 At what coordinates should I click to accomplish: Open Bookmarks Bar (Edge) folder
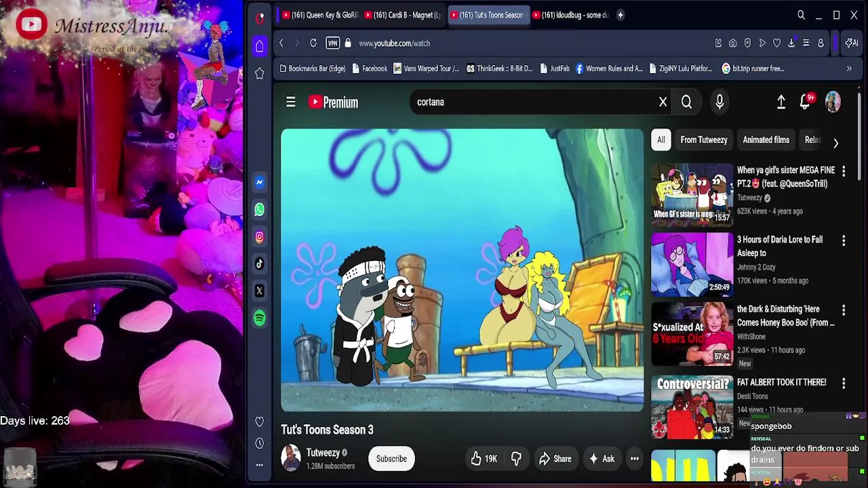[x=313, y=68]
